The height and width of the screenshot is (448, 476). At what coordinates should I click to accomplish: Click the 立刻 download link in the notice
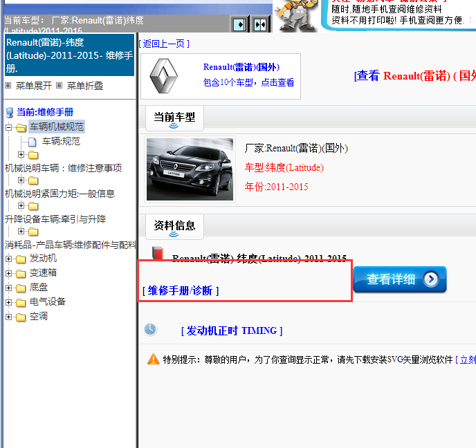[466, 360]
